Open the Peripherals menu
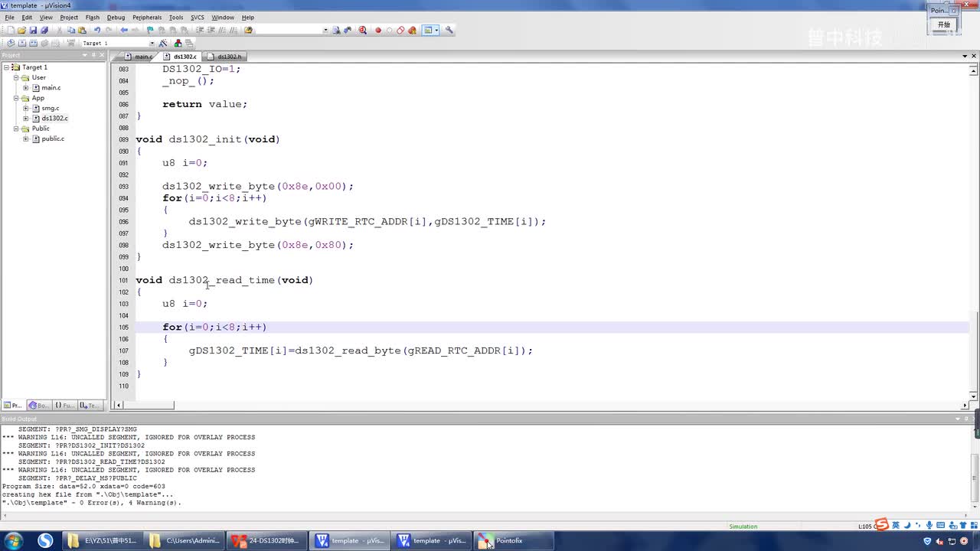The image size is (980, 551). (147, 18)
